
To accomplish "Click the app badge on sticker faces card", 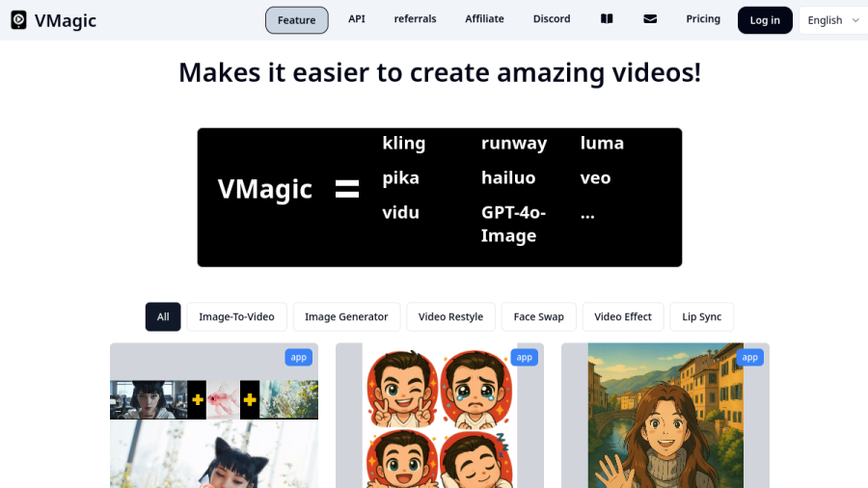I will (x=525, y=358).
